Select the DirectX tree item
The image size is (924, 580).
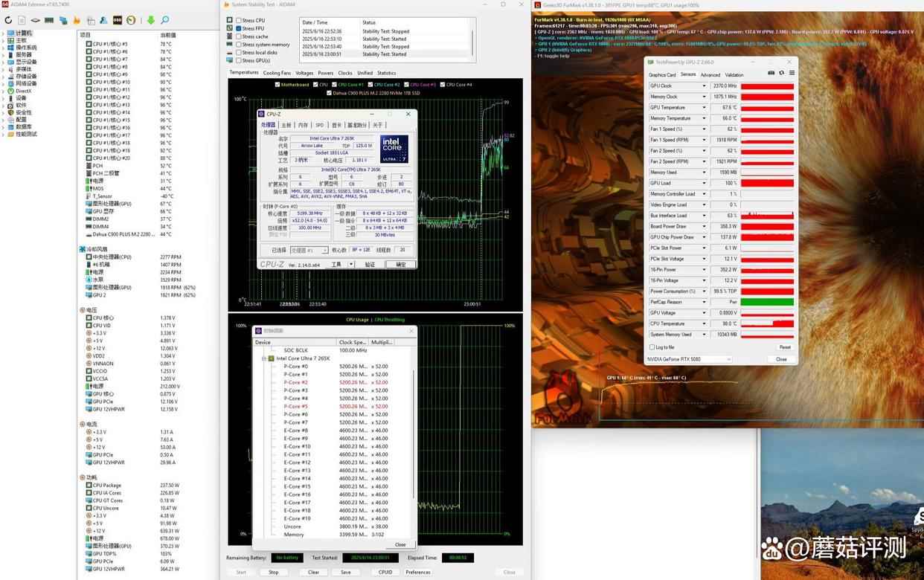(x=22, y=91)
